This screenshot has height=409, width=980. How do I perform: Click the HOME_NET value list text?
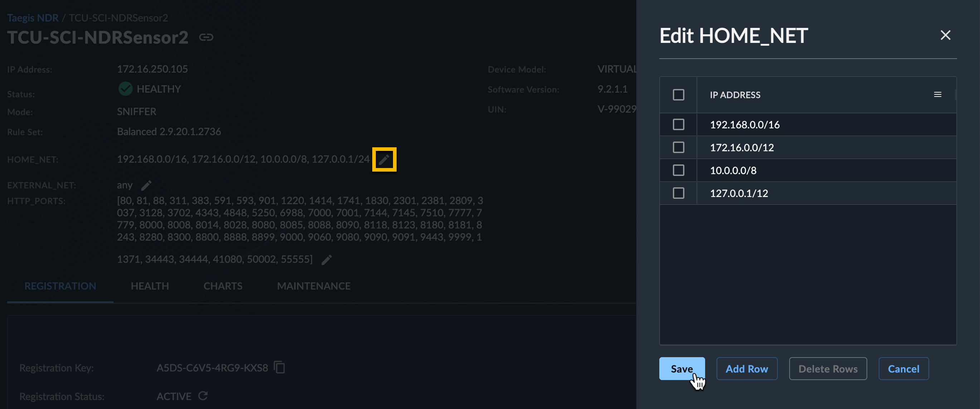coord(243,159)
